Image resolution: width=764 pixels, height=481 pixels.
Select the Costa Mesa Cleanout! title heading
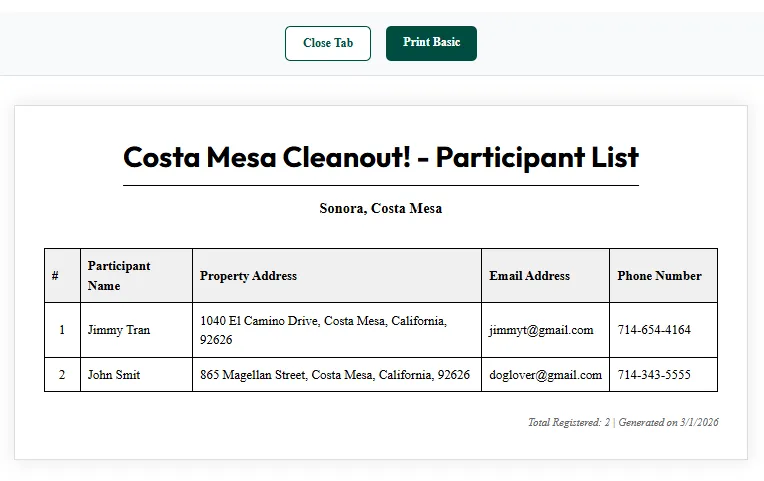(x=381, y=157)
